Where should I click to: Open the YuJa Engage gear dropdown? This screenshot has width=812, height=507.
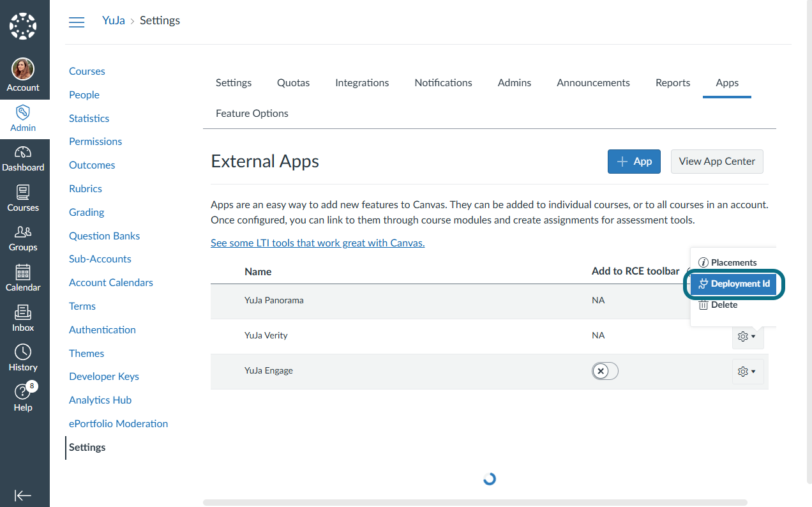[x=748, y=372]
